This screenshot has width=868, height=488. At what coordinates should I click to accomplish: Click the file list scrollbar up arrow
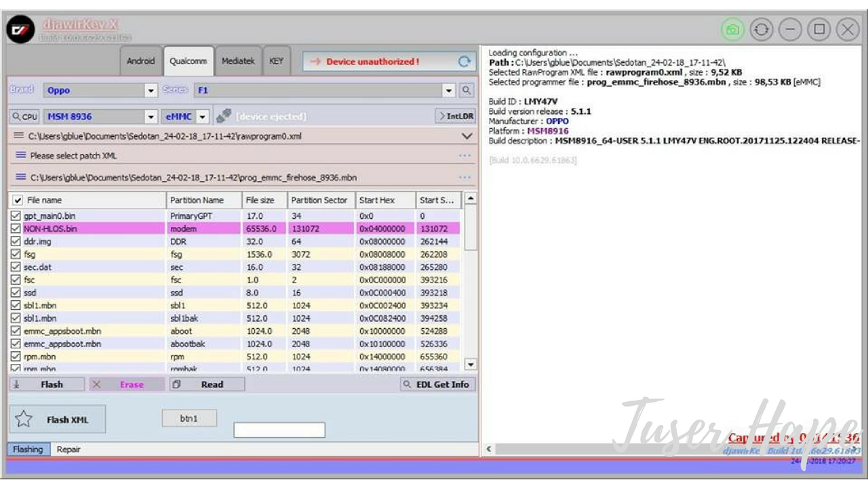470,199
